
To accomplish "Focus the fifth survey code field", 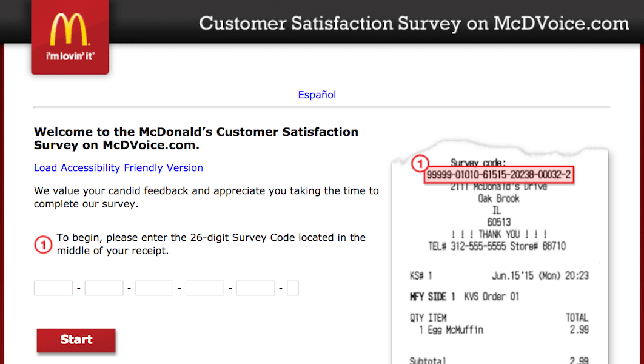I will pos(255,288).
